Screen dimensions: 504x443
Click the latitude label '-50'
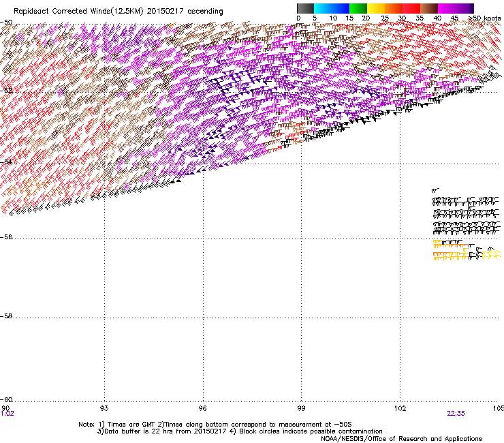tap(6, 22)
